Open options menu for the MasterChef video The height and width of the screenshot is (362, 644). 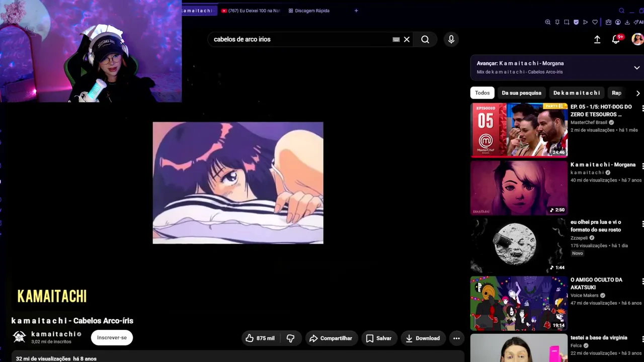coord(642,108)
